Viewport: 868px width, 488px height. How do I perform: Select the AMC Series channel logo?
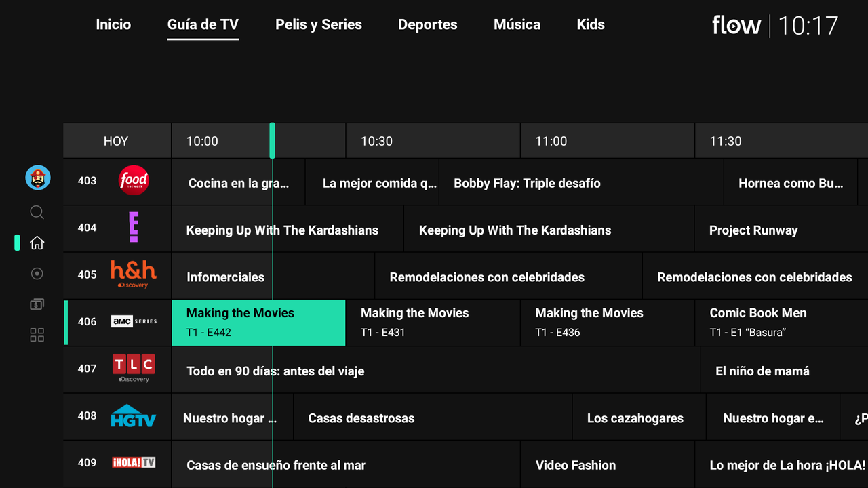coord(134,322)
